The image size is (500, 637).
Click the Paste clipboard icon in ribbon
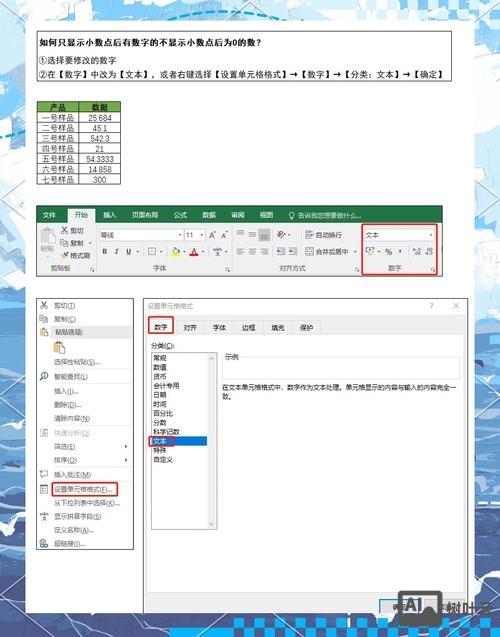click(x=47, y=236)
